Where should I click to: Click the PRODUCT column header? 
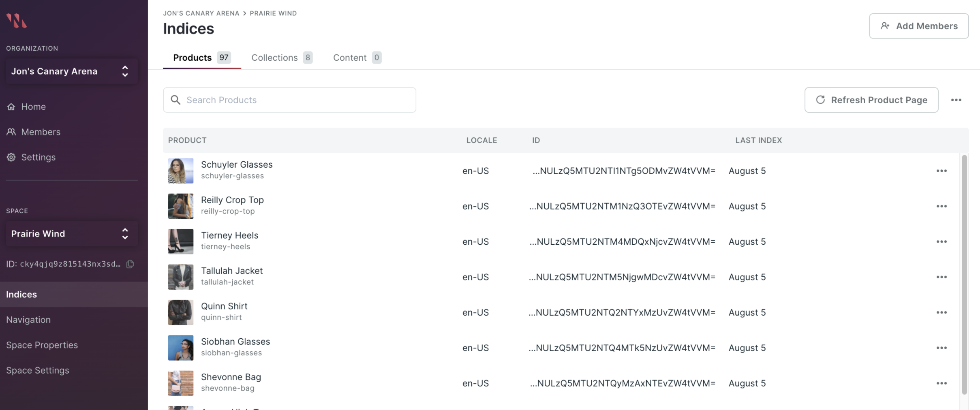187,140
